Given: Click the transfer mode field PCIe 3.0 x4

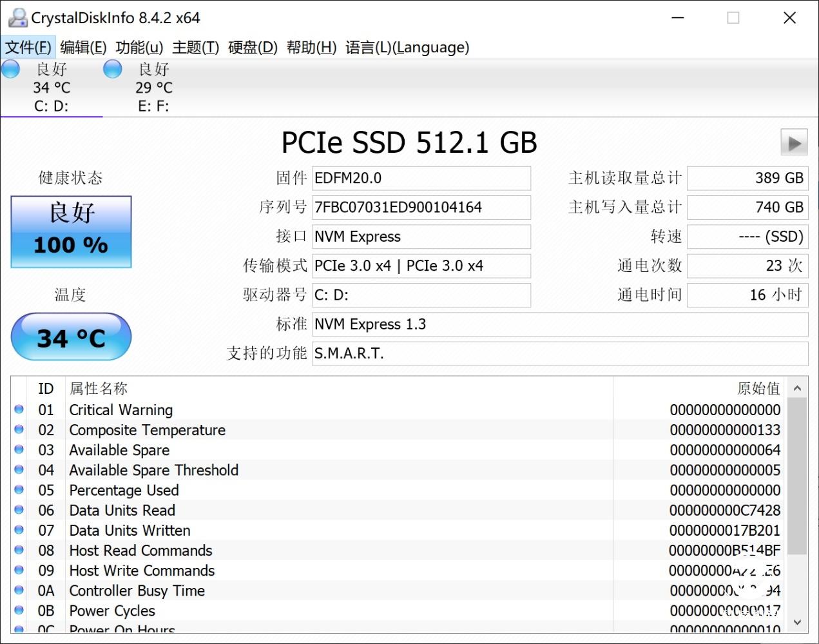Looking at the screenshot, I should [421, 266].
